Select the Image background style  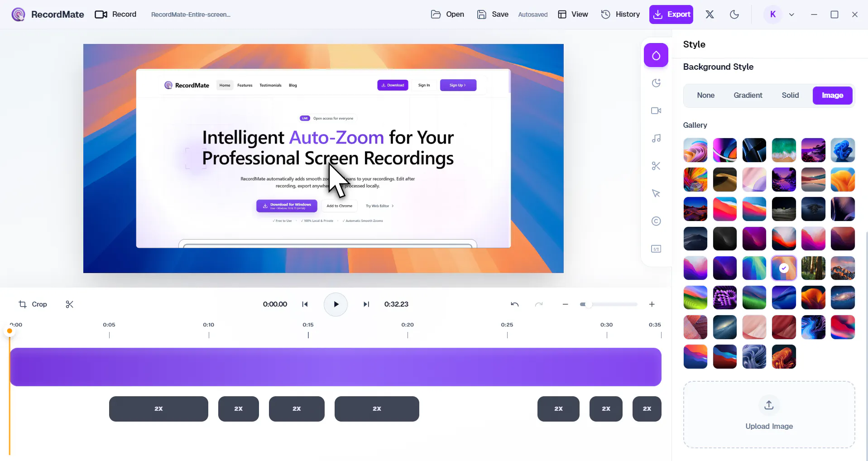tap(832, 96)
